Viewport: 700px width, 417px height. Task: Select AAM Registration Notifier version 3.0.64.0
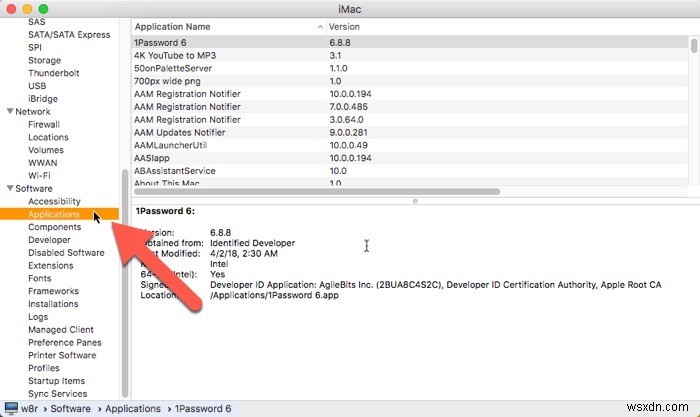tap(410, 120)
